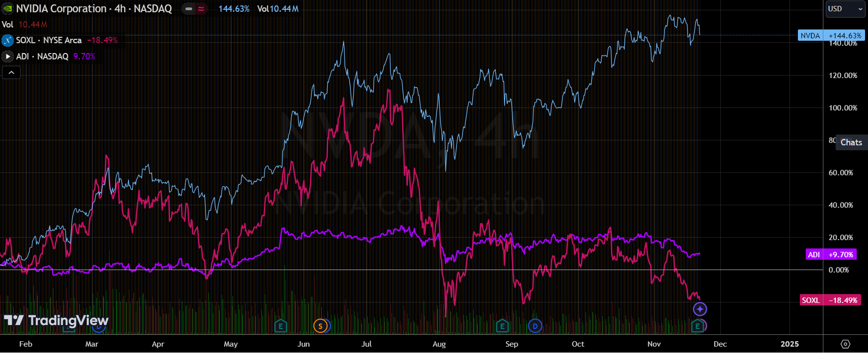The image size is (868, 354).
Task: Click the Vol indicator legend label
Action: point(7,25)
